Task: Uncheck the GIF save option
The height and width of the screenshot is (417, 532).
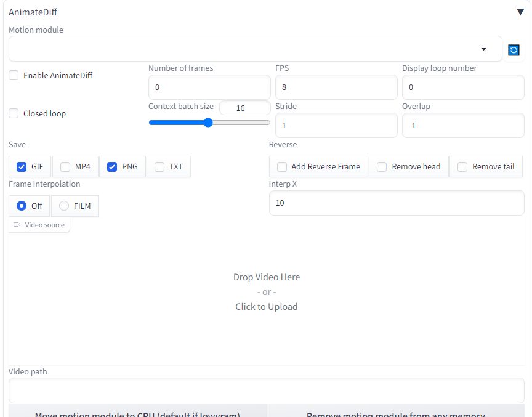Action: [x=22, y=166]
